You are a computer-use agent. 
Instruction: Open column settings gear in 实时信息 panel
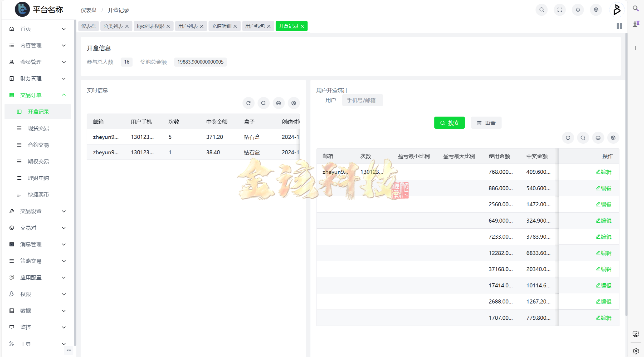[x=294, y=103]
